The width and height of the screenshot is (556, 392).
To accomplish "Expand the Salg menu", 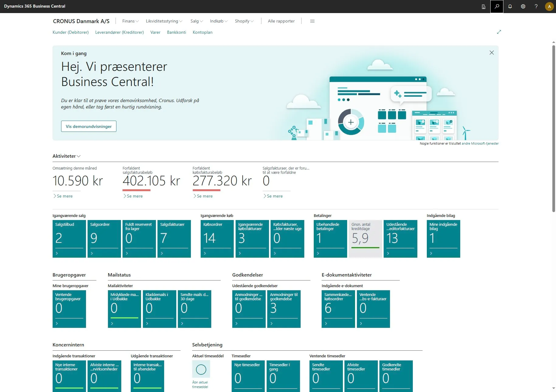I will pos(197,21).
